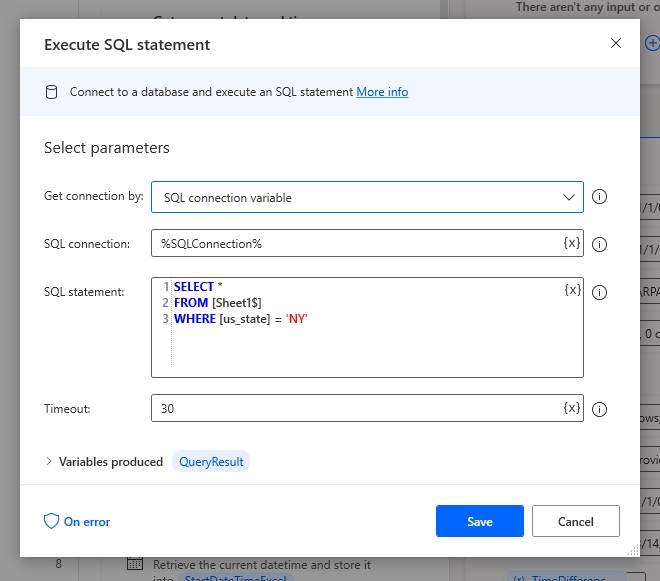Screen dimensions: 660x581
Task: Click info icon beside Timeout field
Action: (x=599, y=409)
